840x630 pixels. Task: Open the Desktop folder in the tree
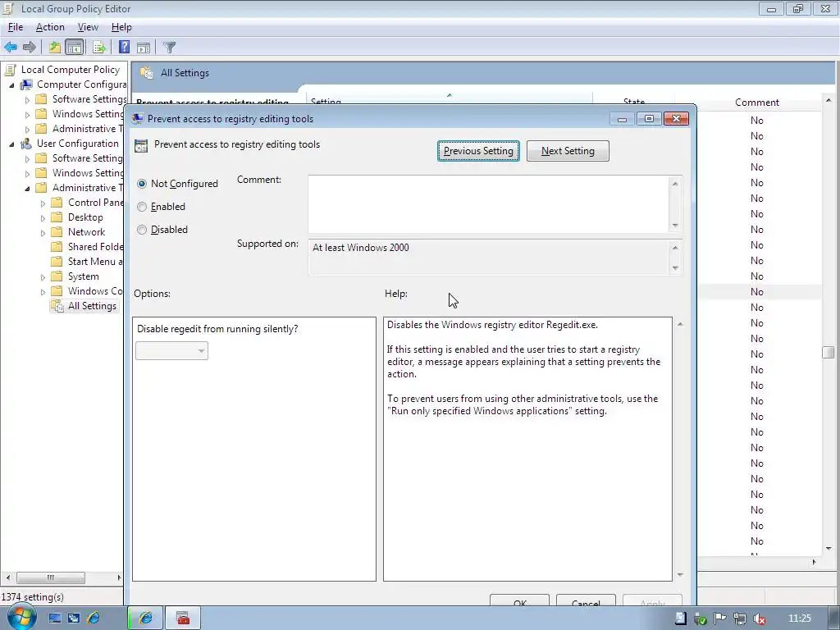(x=85, y=217)
